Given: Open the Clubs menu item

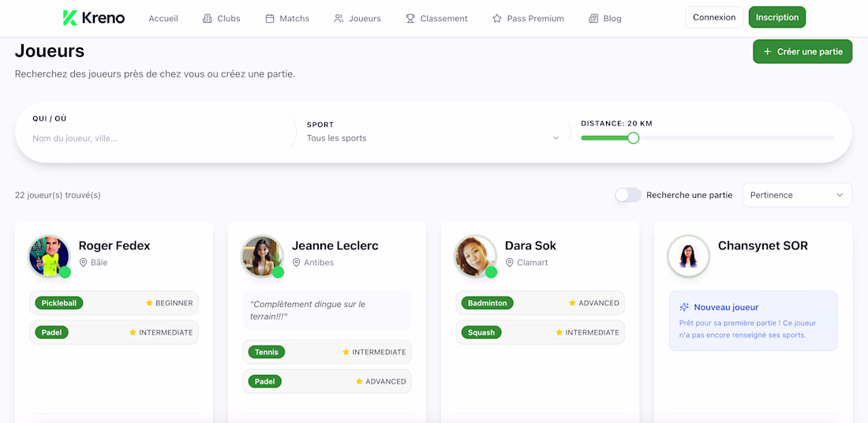Looking at the screenshot, I should 222,18.
